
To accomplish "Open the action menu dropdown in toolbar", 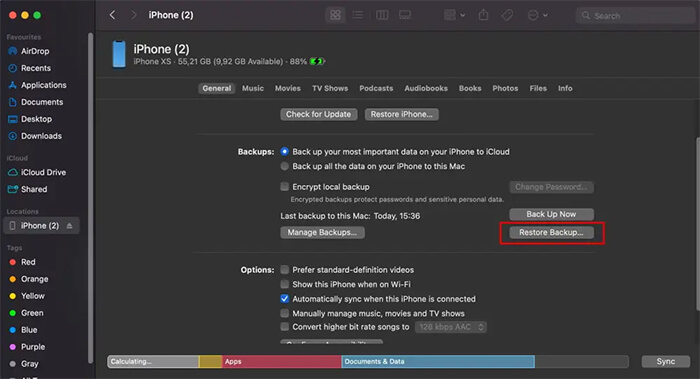I will pyautogui.click(x=538, y=15).
